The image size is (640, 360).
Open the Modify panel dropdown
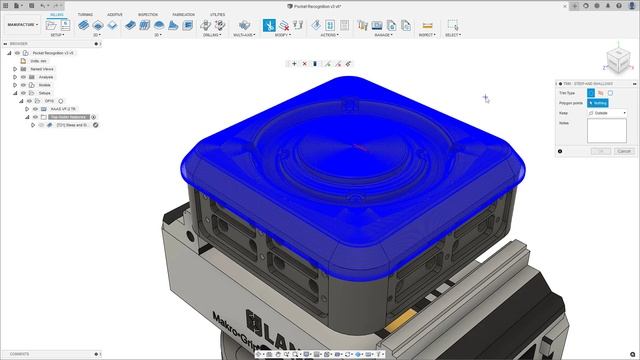point(283,35)
